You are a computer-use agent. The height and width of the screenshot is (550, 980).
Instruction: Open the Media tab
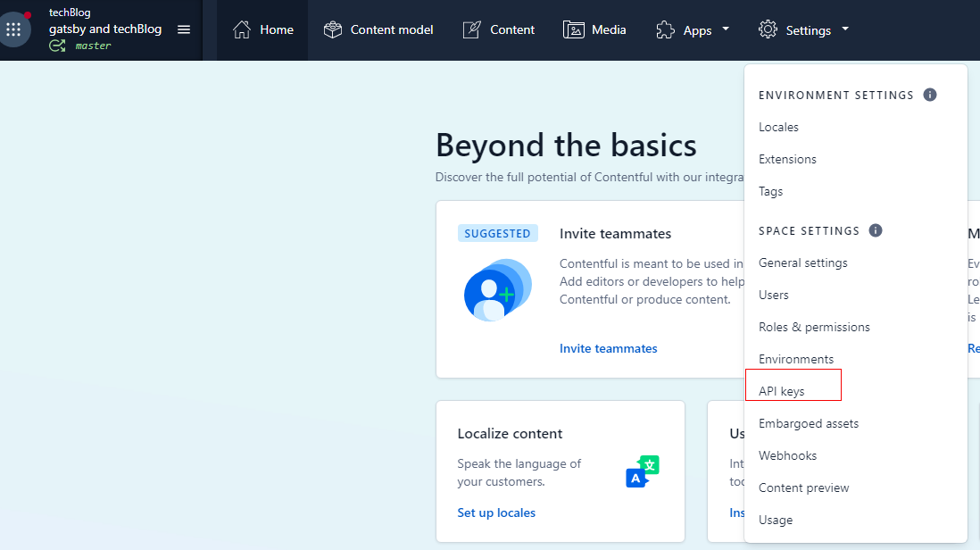594,30
